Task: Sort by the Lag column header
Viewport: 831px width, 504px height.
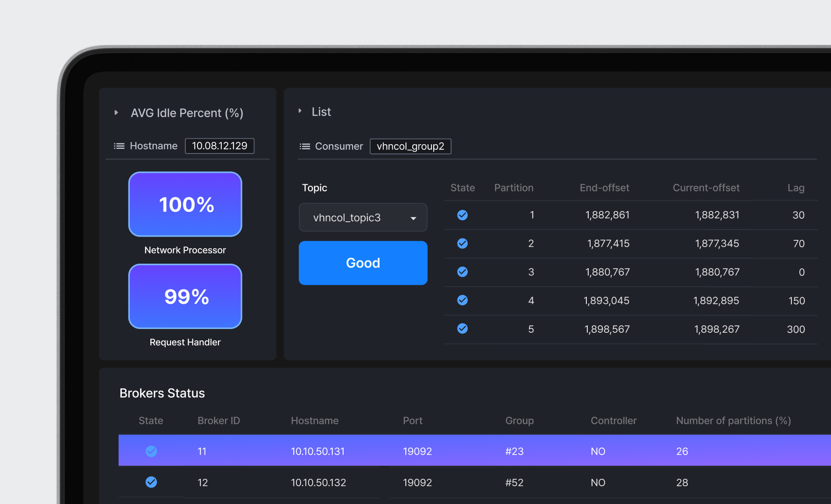Action: tap(796, 188)
